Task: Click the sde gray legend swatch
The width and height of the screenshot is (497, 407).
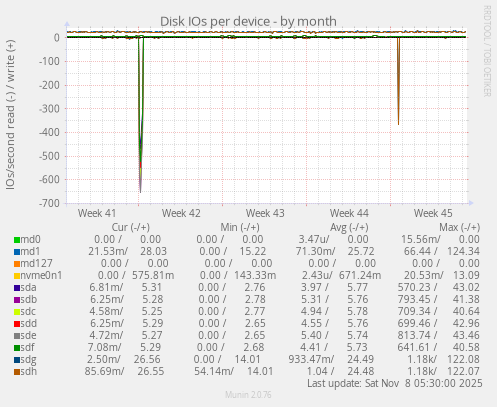Action: point(17,336)
